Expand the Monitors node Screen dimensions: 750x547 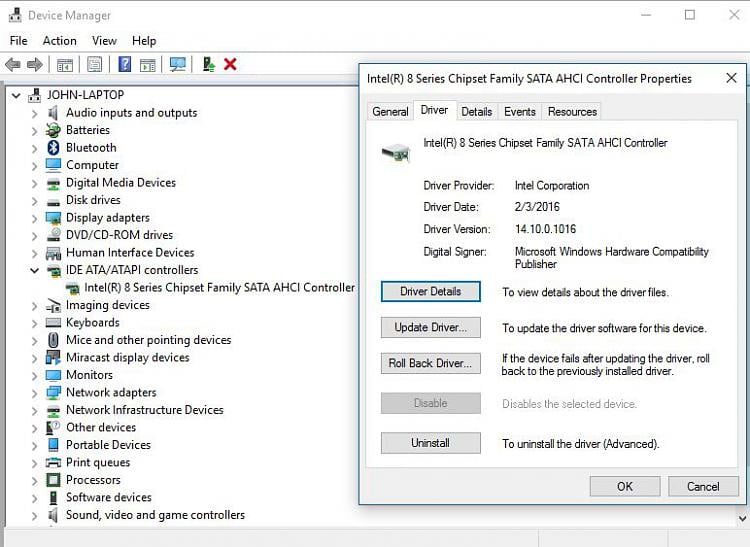click(x=34, y=375)
